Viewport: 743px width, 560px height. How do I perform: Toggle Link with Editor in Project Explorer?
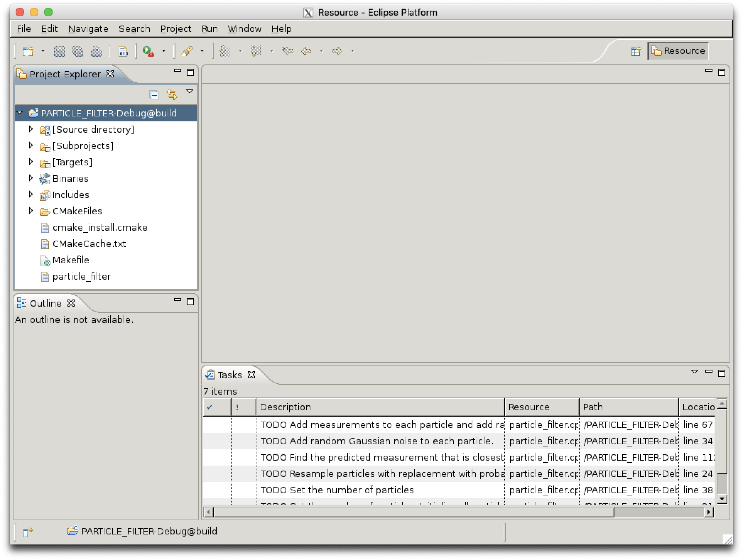(172, 95)
